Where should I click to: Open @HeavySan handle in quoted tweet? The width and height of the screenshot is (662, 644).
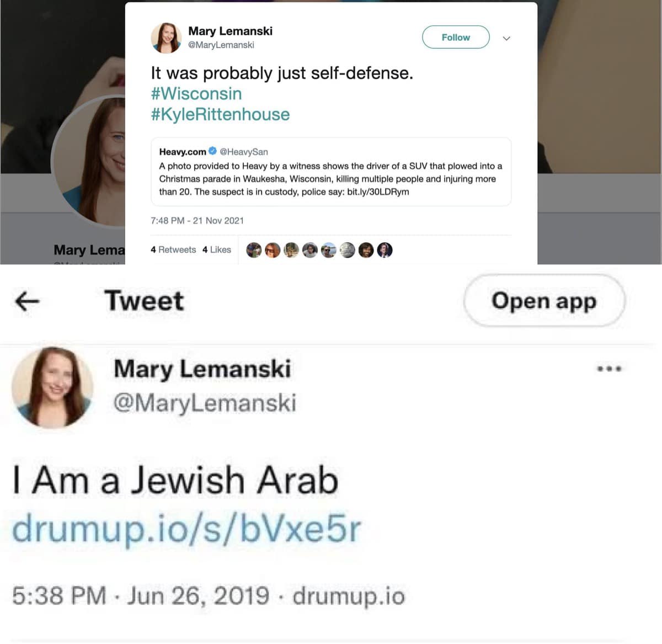(x=244, y=152)
